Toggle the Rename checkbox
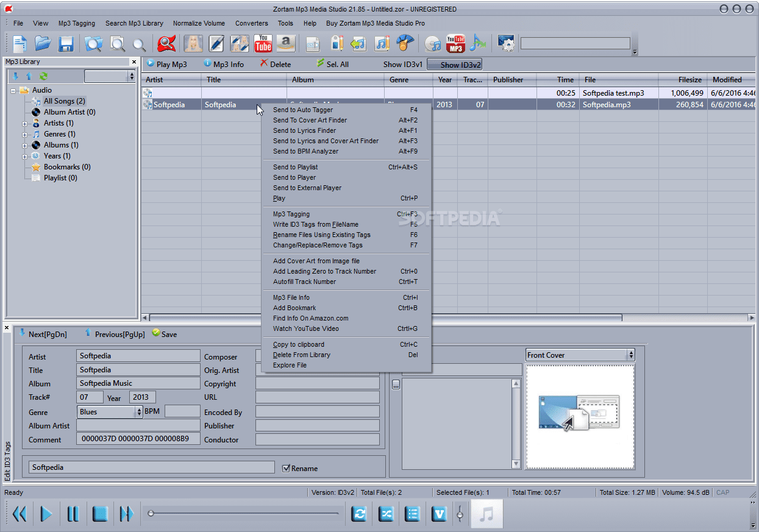Screen dimensions: 759x532 pos(287,468)
